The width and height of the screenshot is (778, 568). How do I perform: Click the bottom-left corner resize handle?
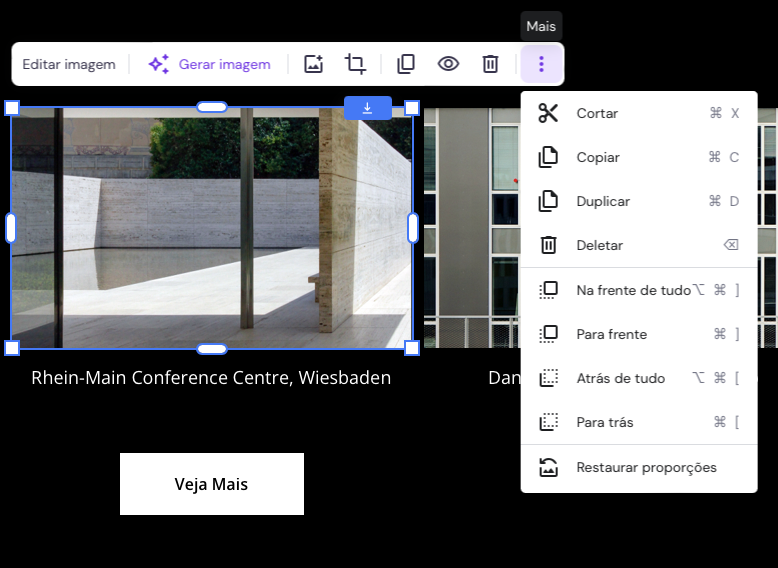coord(12,348)
